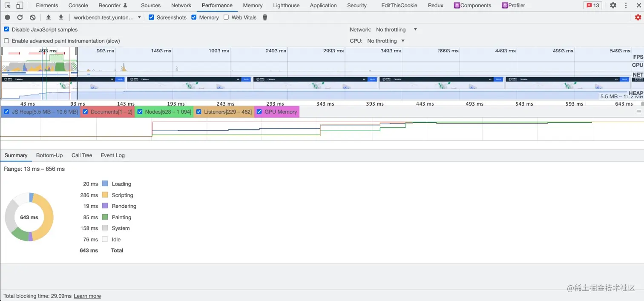Toggle the Listeners counter checkbox
Viewport: 644px width, 301px height.
tap(198, 112)
